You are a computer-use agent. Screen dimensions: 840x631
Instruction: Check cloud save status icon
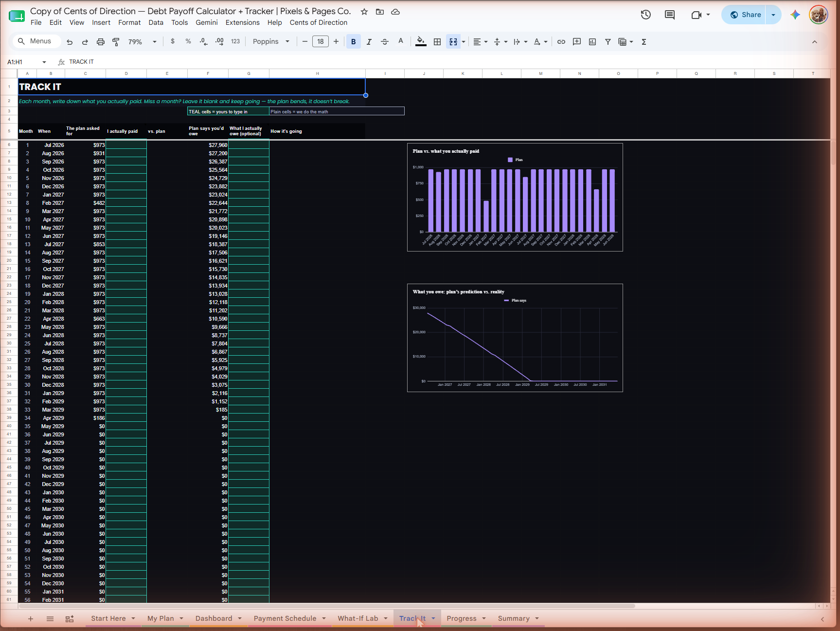pyautogui.click(x=395, y=12)
